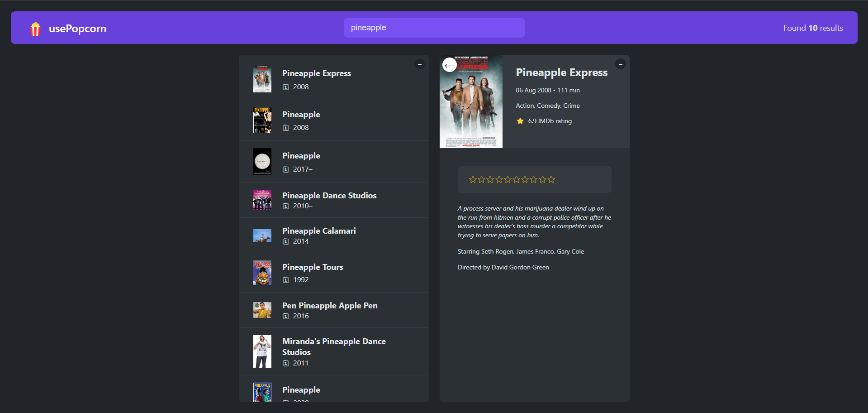Click Miranda's Pineapple Dance Studios poster

pos(262,351)
